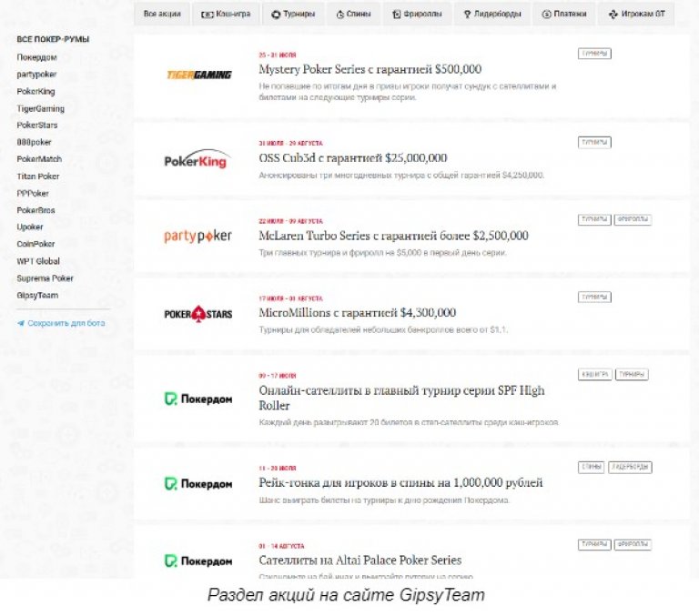Switch to the Фрироллы tab
The image size is (699, 616).
point(417,14)
